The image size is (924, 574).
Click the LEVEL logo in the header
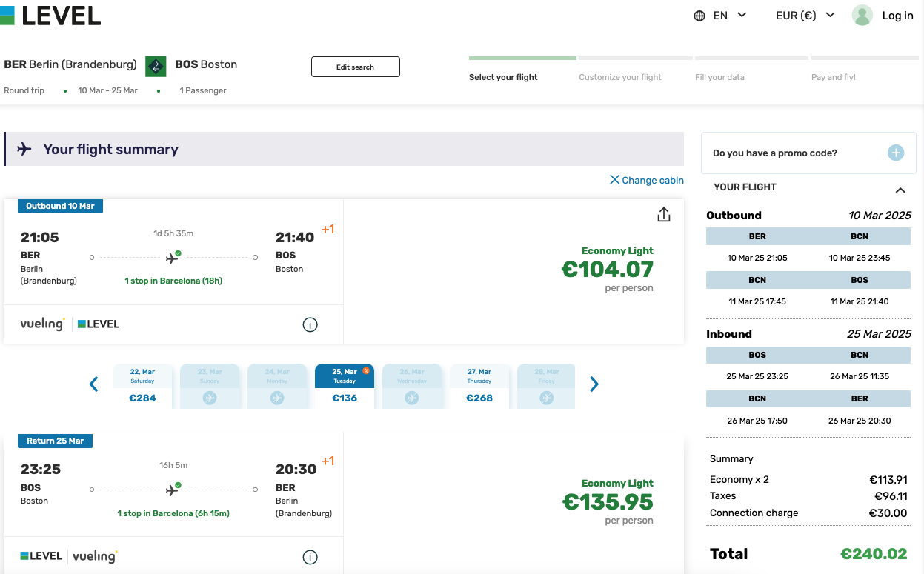click(50, 14)
